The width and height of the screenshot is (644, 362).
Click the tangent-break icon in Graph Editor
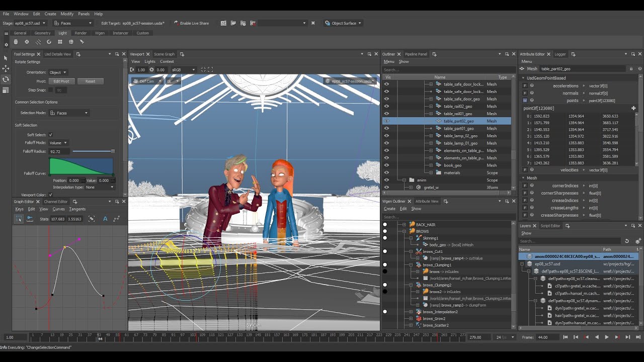point(116,219)
